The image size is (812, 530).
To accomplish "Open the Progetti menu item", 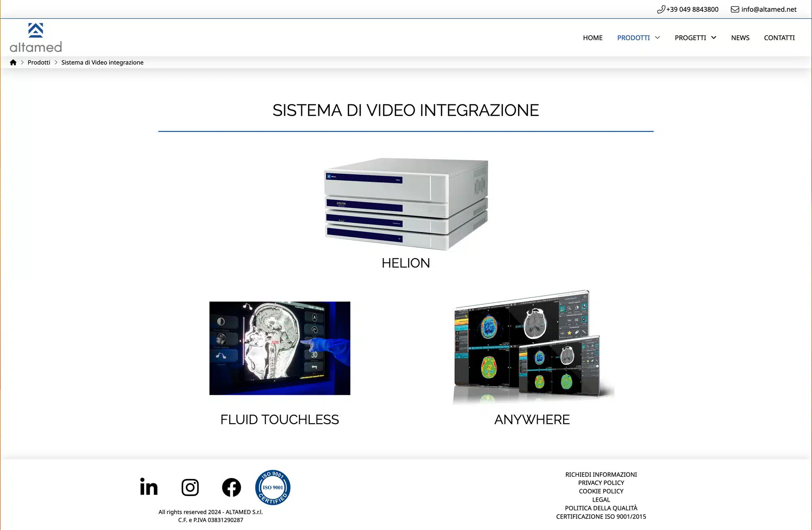I will pos(690,38).
